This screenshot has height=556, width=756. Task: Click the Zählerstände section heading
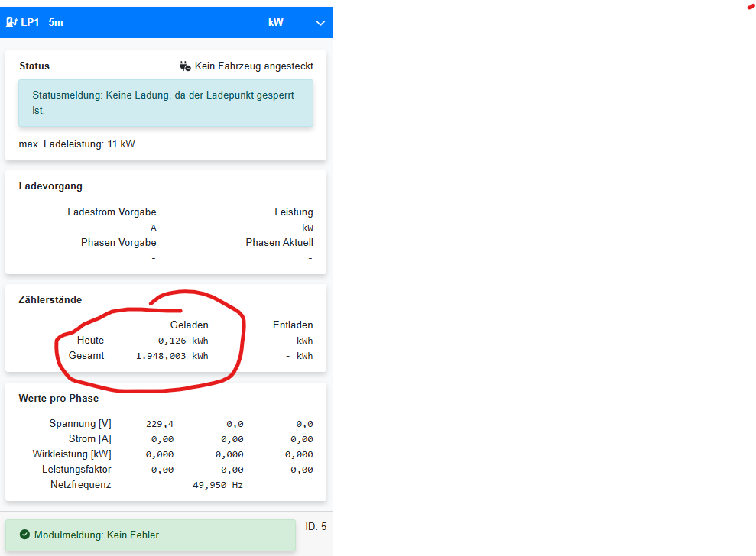50,299
